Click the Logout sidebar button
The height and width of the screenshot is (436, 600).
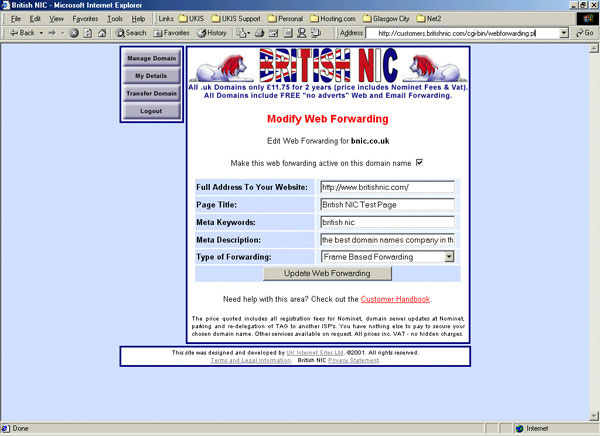[152, 111]
